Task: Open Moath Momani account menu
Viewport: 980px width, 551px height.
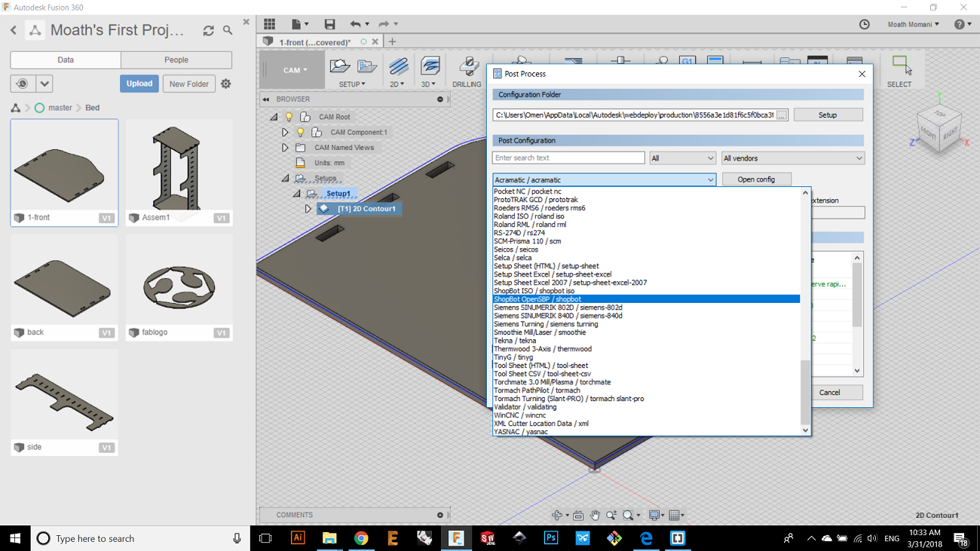Action: [x=913, y=24]
